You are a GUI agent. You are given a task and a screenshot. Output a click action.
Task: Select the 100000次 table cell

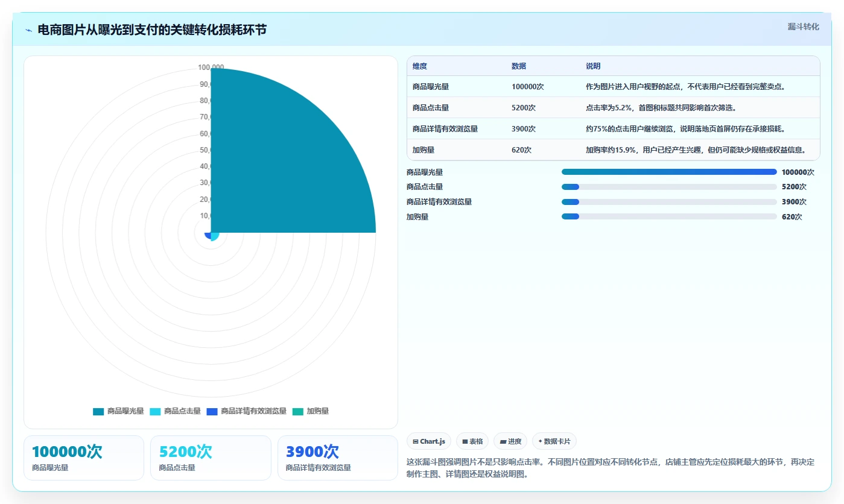pyautogui.click(x=528, y=87)
